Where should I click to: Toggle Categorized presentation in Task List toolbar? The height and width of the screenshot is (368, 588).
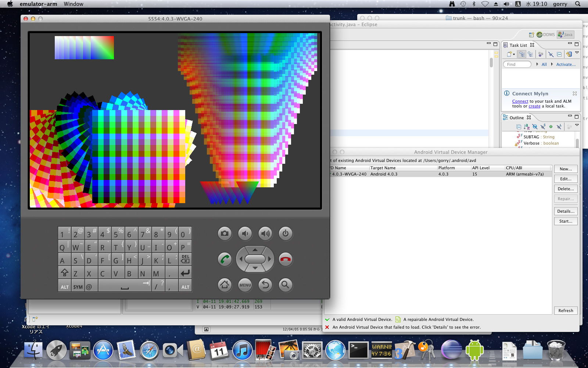[x=522, y=54]
